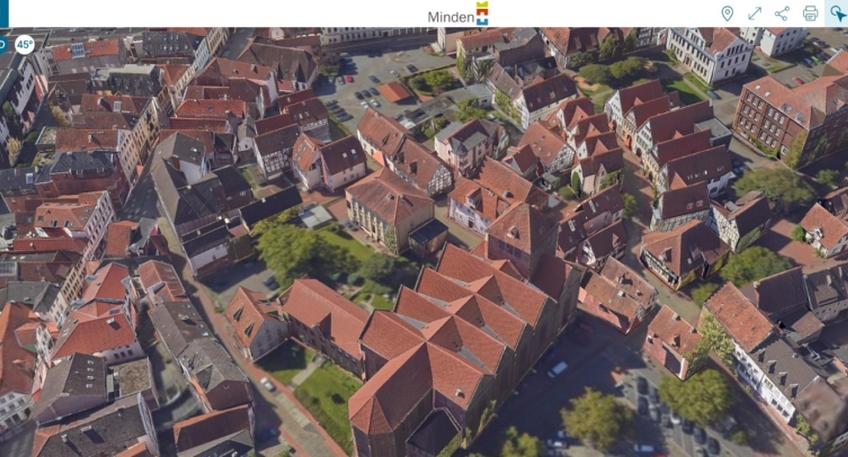Activate the object selection cursor tool

pos(837,13)
